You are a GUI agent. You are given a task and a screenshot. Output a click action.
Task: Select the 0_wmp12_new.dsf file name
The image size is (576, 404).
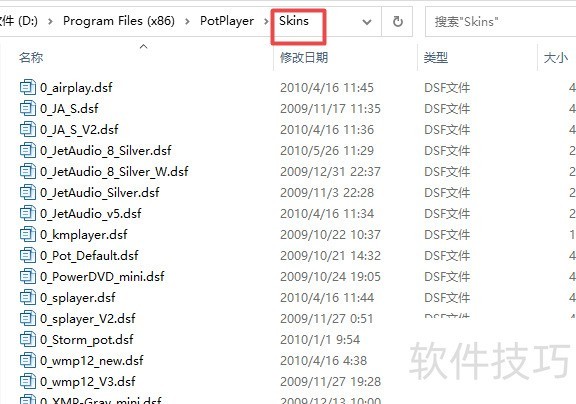pos(92,361)
